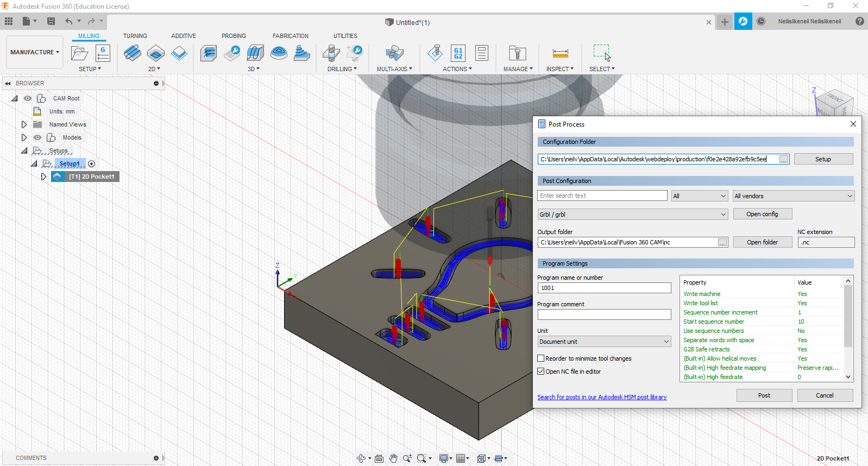Select the Face milling tool icon
This screenshot has height=466, width=868.
(x=179, y=53)
